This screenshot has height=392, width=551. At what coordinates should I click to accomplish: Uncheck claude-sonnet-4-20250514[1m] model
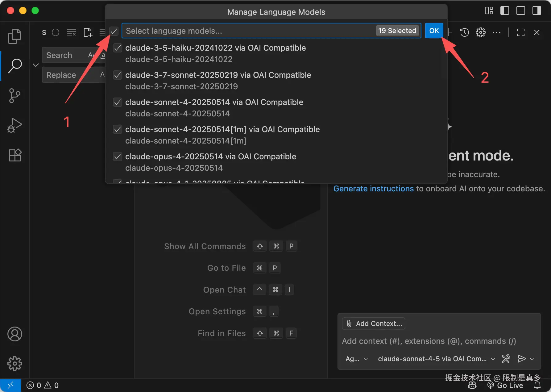tap(118, 129)
